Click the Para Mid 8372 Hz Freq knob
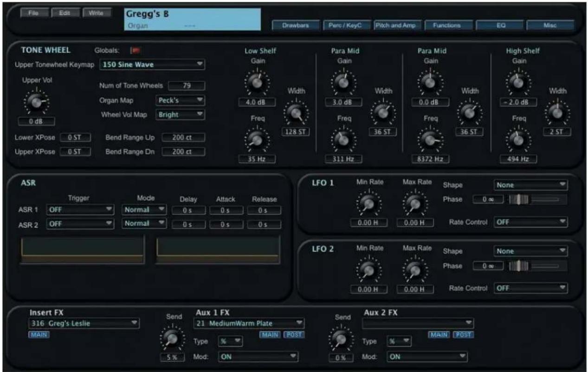This screenshot has width=588, height=372. (430, 140)
